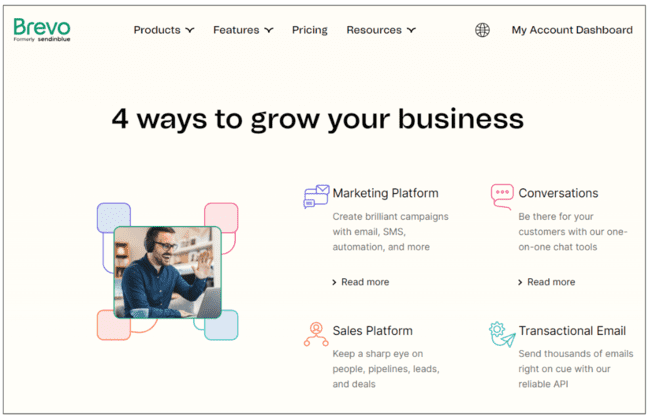
Task: Click the Marketing Platform envelope icon
Action: tap(316, 195)
